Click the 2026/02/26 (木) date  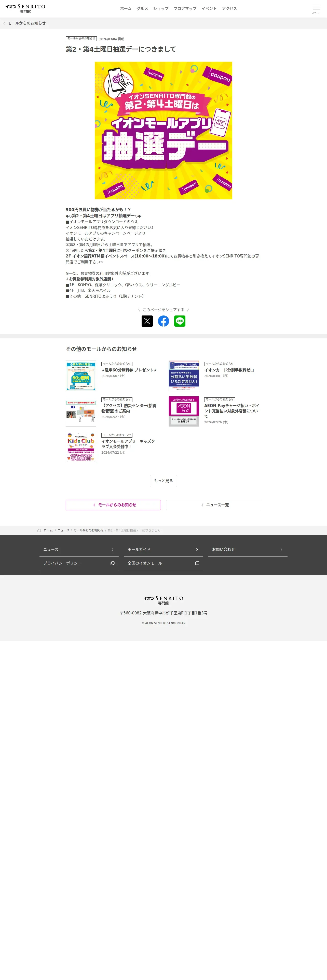216,422
